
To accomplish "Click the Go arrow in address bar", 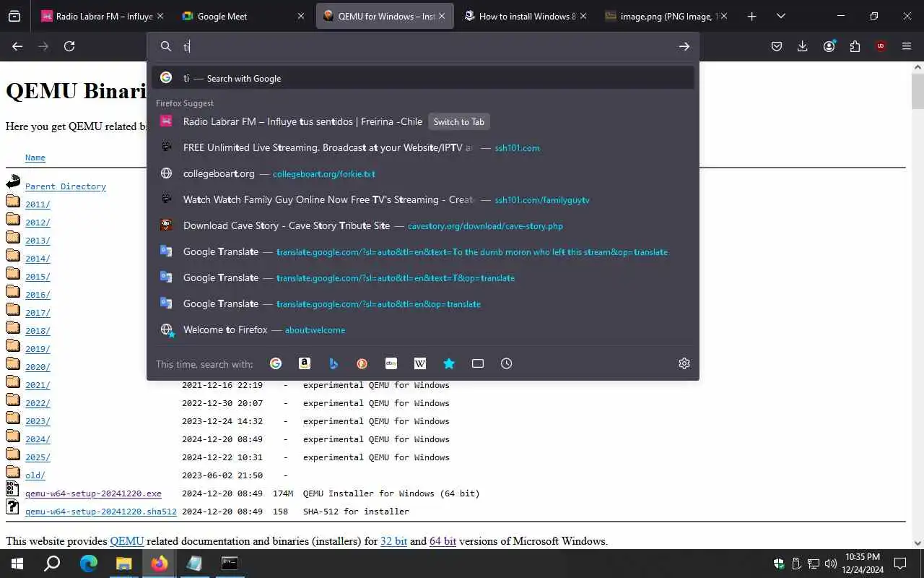I will pos(684,46).
